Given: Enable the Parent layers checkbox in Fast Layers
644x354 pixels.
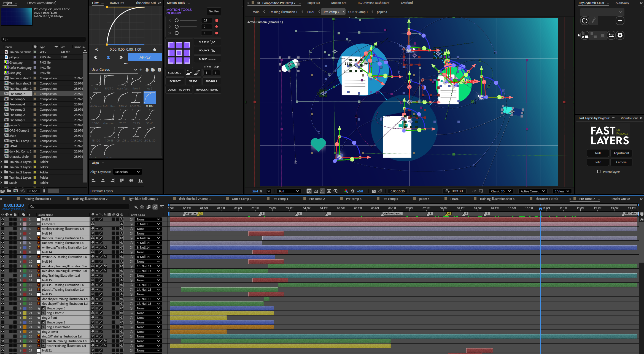Looking at the screenshot, I should click(599, 171).
